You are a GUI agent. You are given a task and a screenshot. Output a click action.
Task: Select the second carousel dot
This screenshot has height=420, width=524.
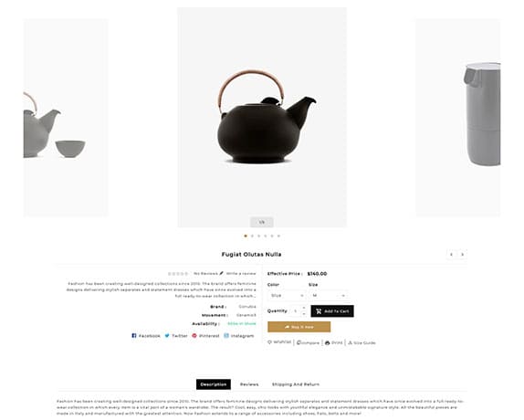252,236
